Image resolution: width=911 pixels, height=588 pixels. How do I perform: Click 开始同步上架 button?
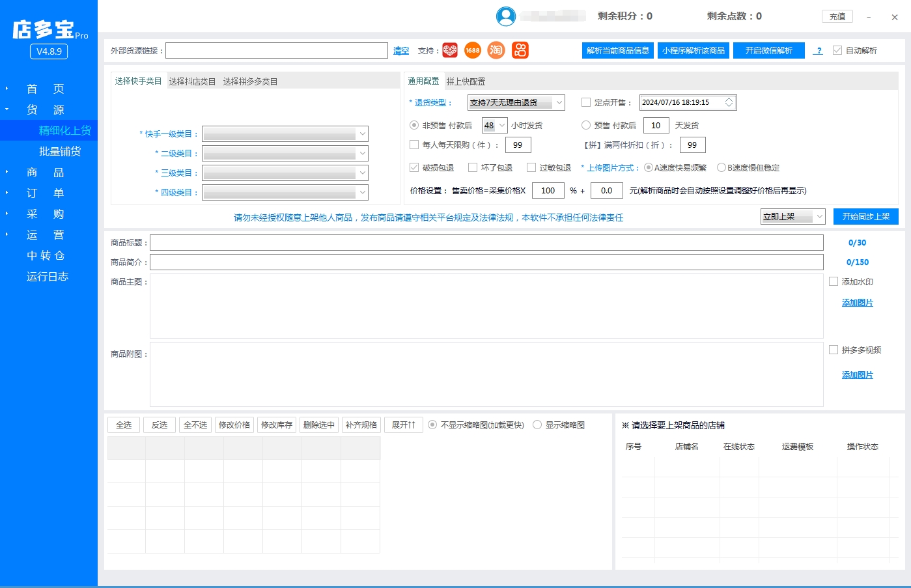pos(866,216)
